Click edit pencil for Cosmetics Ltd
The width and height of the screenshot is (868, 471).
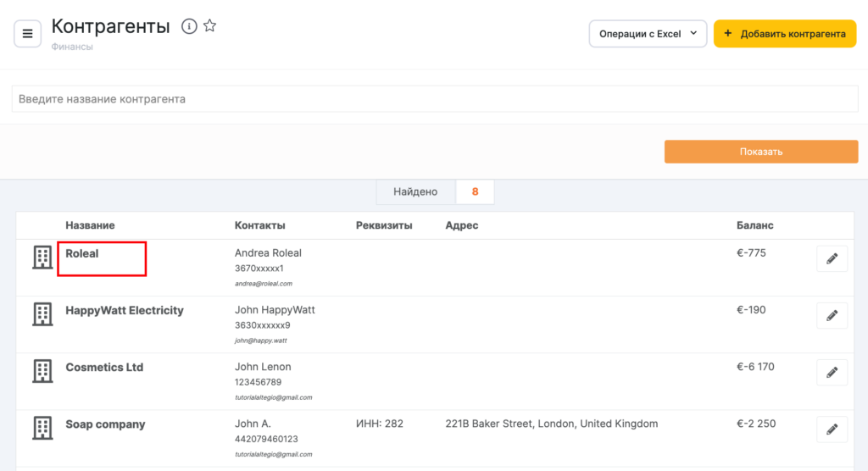point(832,373)
